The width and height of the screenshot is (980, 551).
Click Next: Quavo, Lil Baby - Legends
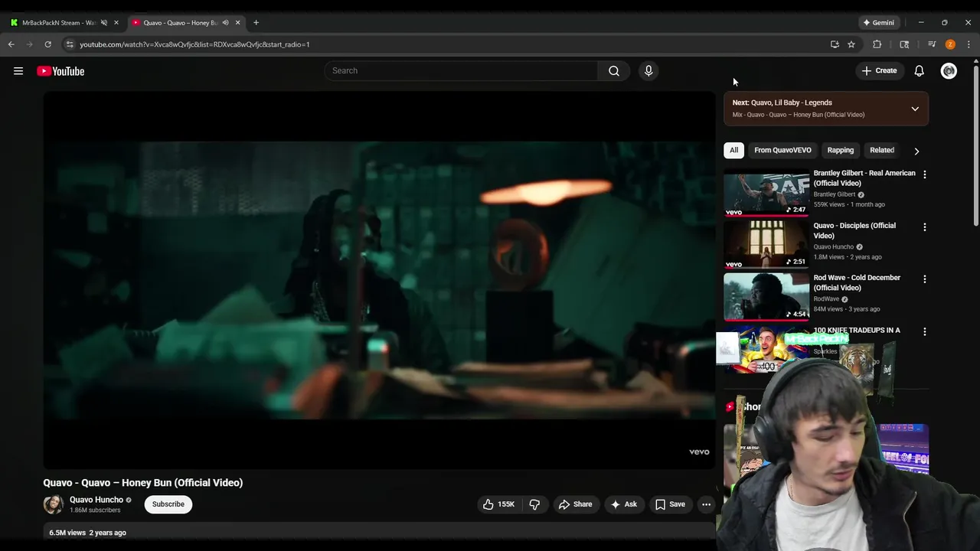pyautogui.click(x=782, y=103)
